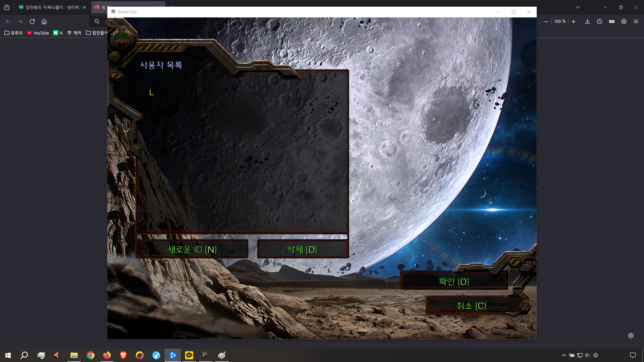
Task: Open the Battle.net launcher taskbar icon
Action: point(173,355)
